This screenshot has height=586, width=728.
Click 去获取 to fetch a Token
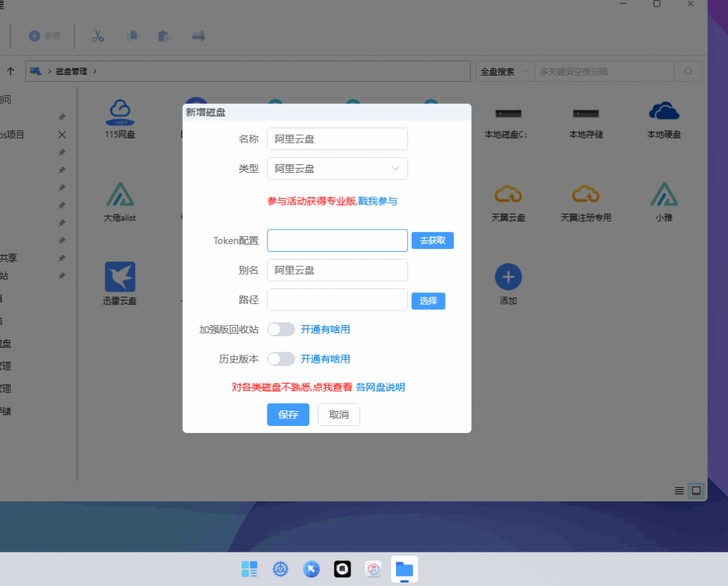(432, 240)
